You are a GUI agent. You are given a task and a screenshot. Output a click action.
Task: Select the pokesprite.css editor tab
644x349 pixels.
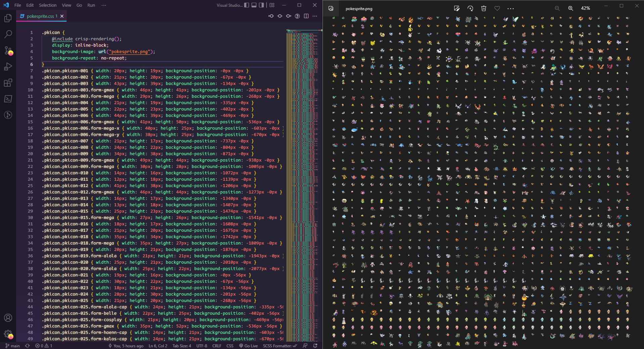tap(41, 16)
